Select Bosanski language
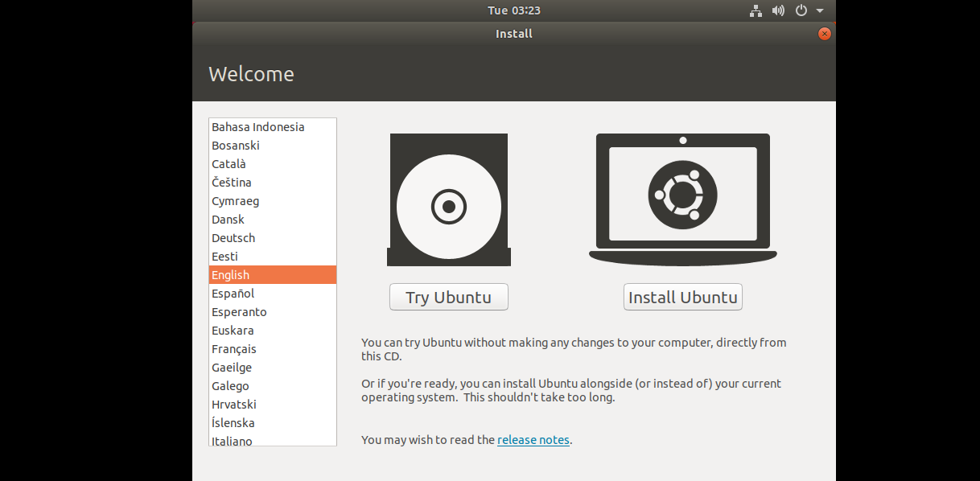Viewport: 980px width, 481px height. pos(273,146)
